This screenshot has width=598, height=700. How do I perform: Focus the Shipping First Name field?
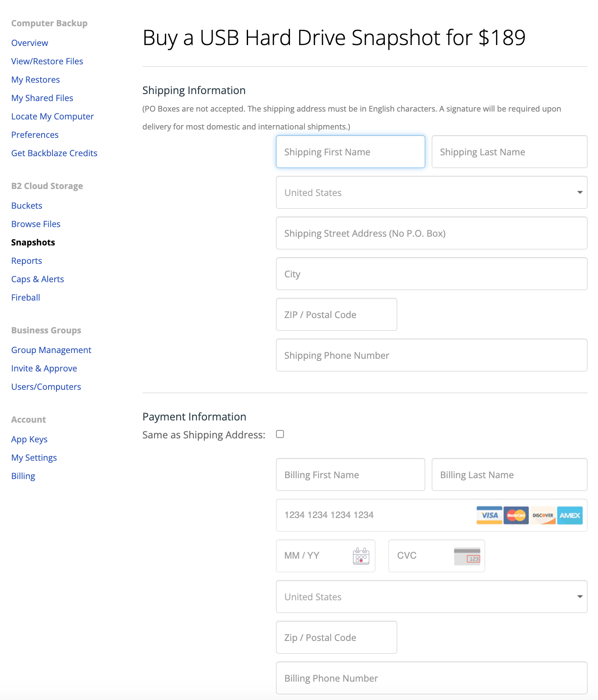coord(350,152)
